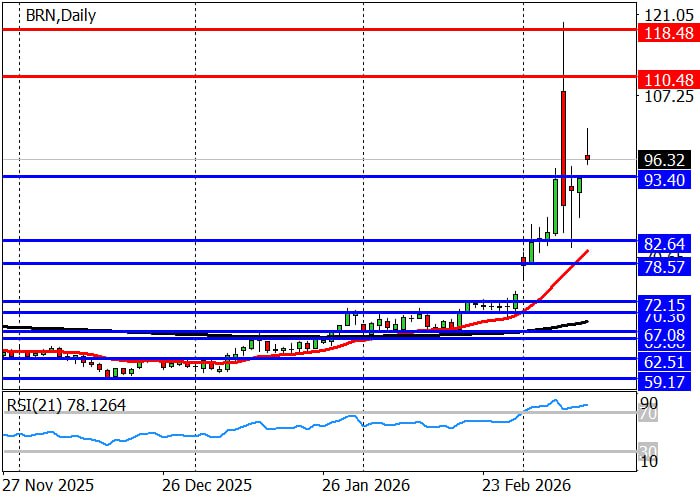
Task: Click the RSI scale value 10
Action: tap(649, 461)
